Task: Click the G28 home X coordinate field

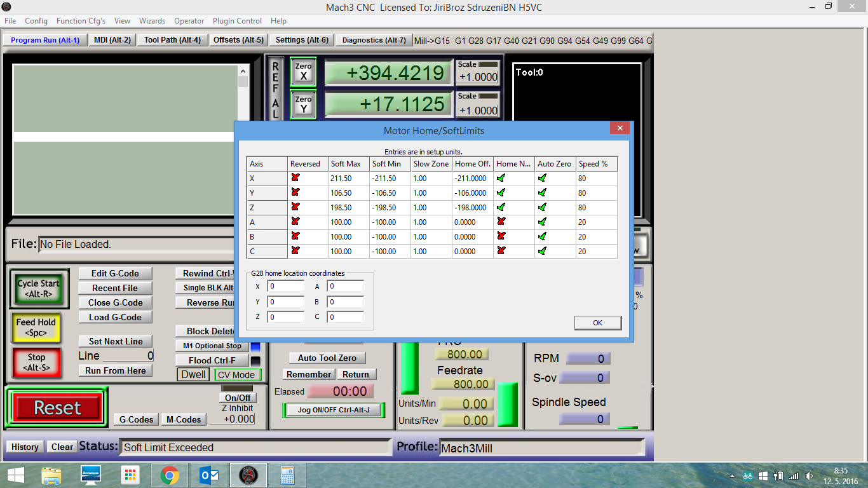Action: click(286, 286)
